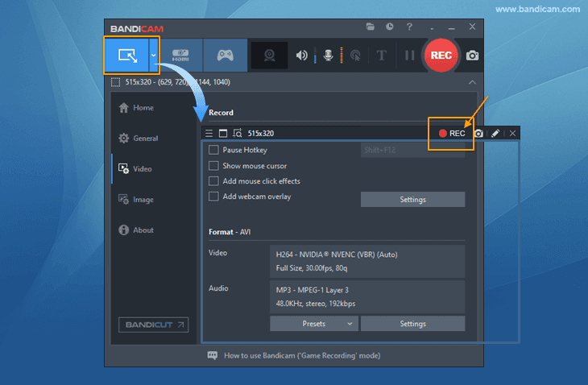Activate the drawing pencil icon
Viewport: 588px width, 385px height.
click(495, 134)
